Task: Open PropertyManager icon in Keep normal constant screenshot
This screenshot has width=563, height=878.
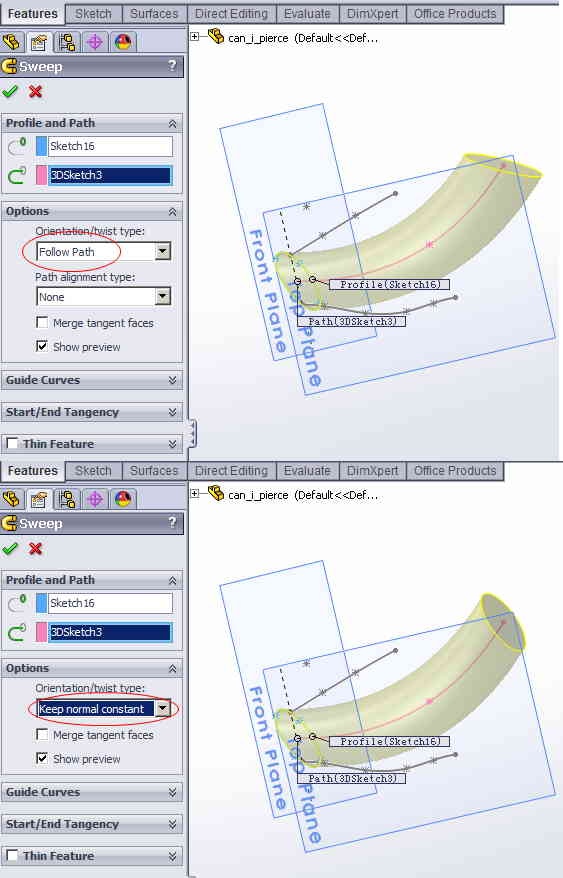Action: [39, 499]
